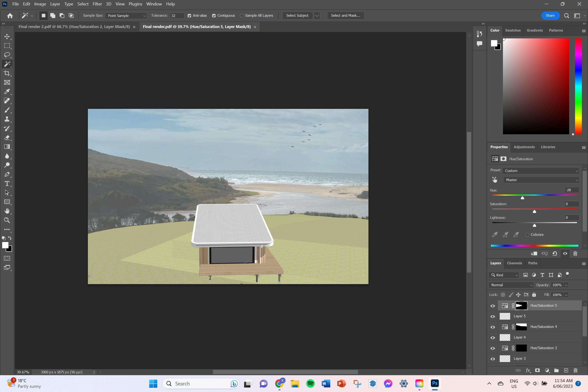Screen dimensions: 588x392
Task: Open the Sample Size dropdown
Action: (126, 16)
